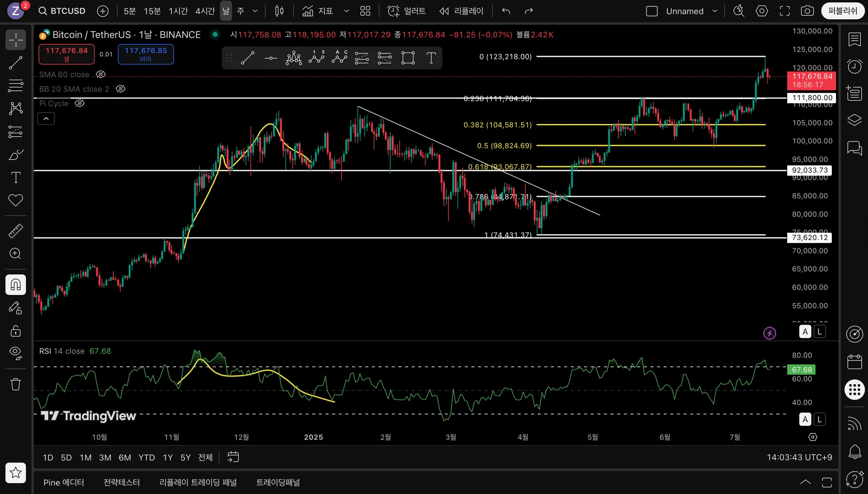Viewport: 868px width, 494px height.
Task: Switch to the 전략테스터 tab
Action: coord(122,483)
